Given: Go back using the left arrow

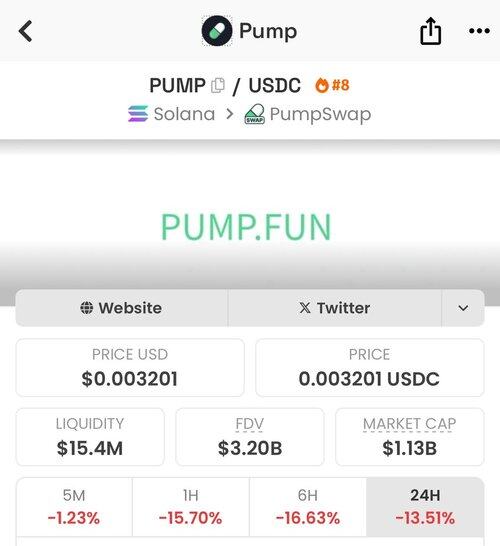Looking at the screenshot, I should [x=25, y=31].
